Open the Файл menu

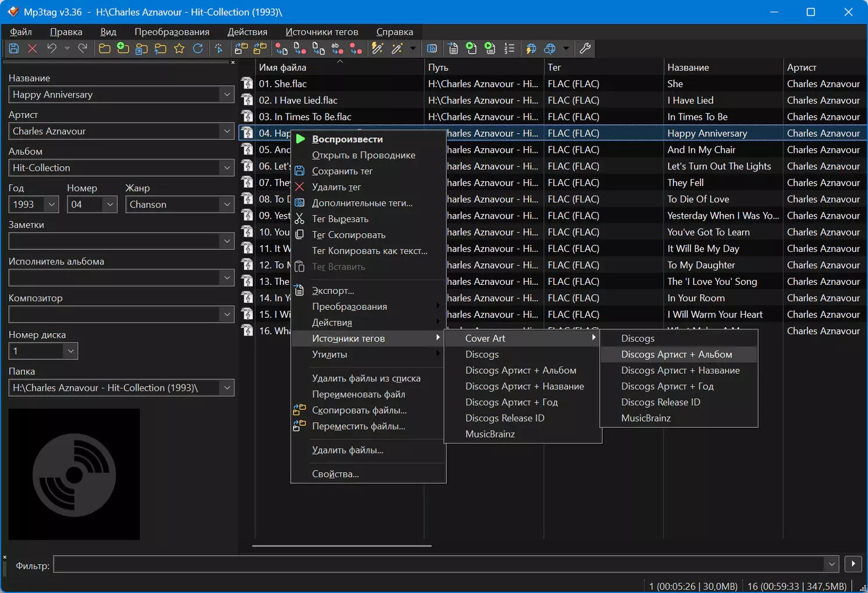tap(21, 32)
